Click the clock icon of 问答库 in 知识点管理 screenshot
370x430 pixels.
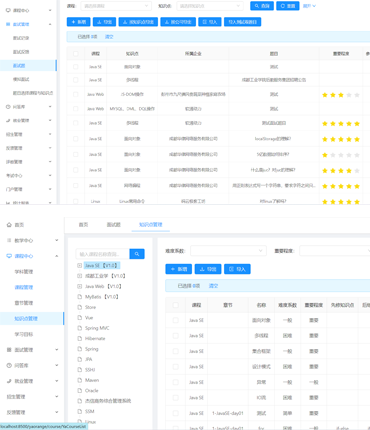click(9, 365)
